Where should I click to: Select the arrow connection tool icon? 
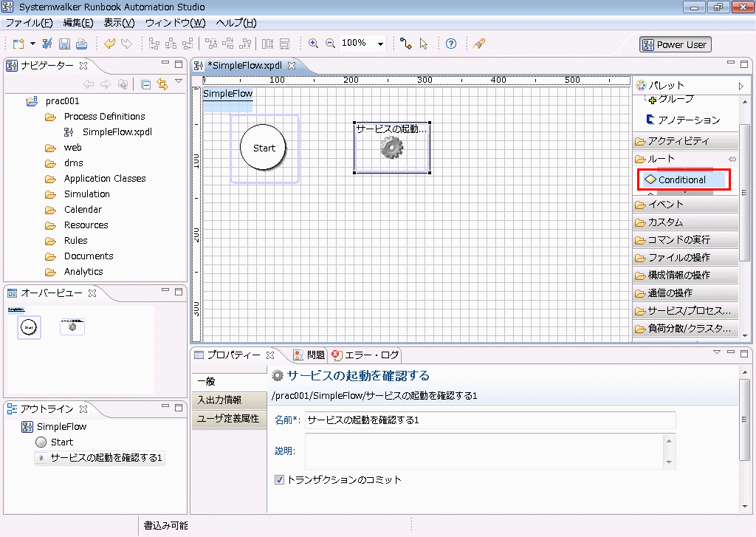(x=406, y=44)
